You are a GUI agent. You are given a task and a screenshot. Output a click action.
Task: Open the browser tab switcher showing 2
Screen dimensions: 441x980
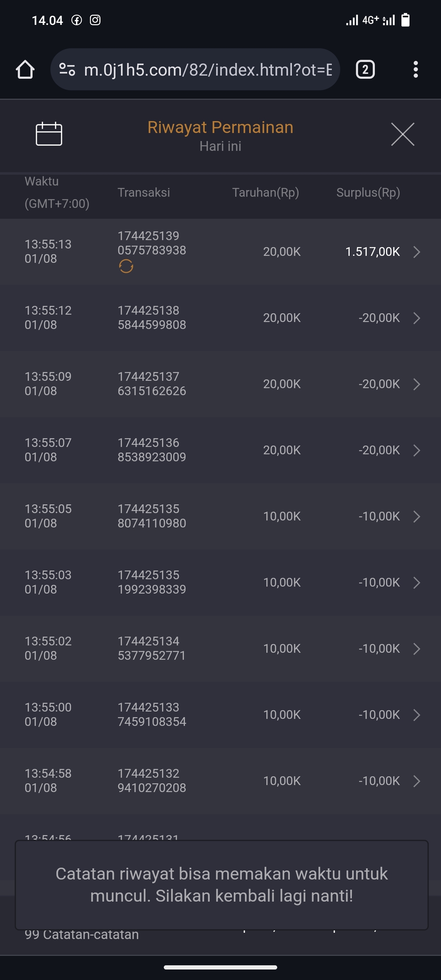pyautogui.click(x=365, y=70)
